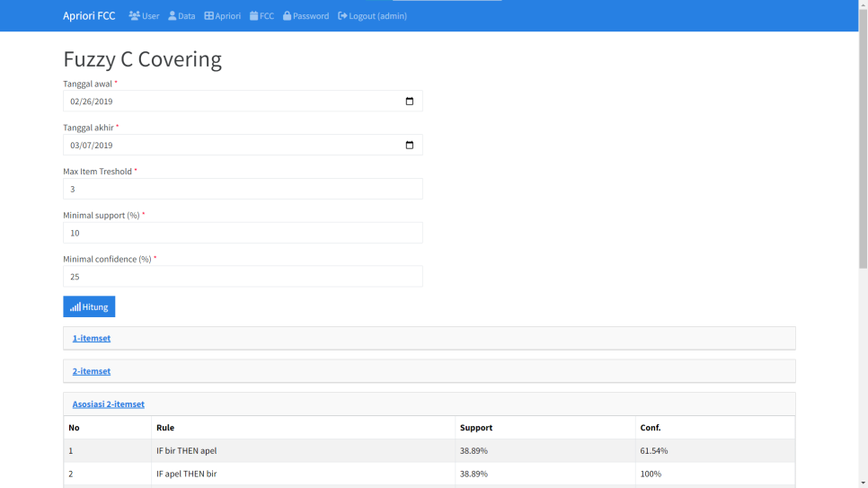This screenshot has width=868, height=488.
Task: Open calendar picker for Tanggal awal
Action: pyautogui.click(x=410, y=102)
